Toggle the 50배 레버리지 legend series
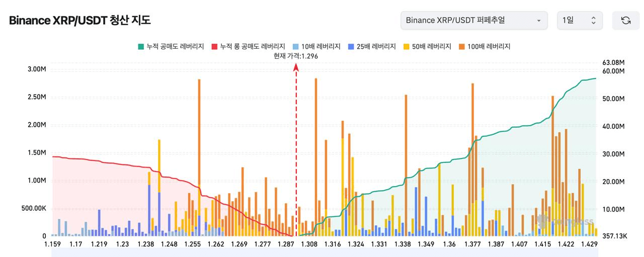644x257 pixels. (427, 46)
